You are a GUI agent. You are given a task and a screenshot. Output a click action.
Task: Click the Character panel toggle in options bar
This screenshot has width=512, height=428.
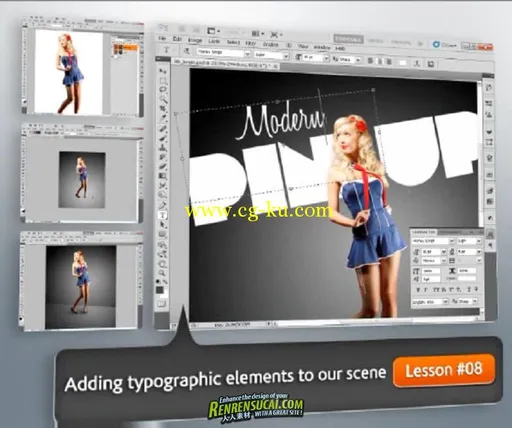click(x=430, y=64)
